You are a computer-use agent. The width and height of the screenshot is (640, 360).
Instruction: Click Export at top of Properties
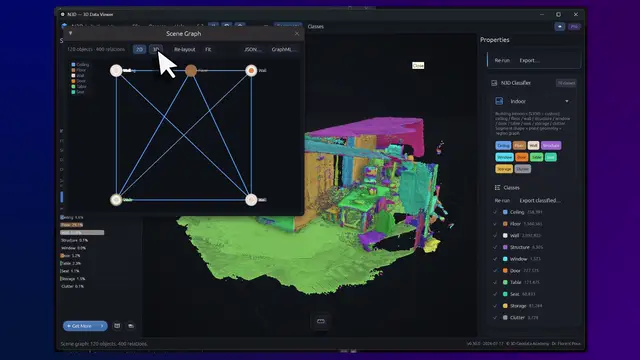pos(529,60)
